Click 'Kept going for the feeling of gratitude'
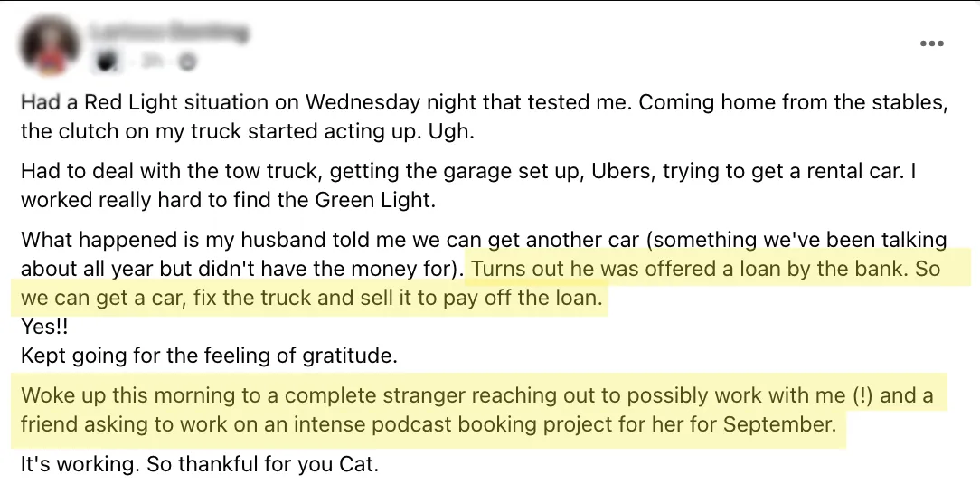 209,356
